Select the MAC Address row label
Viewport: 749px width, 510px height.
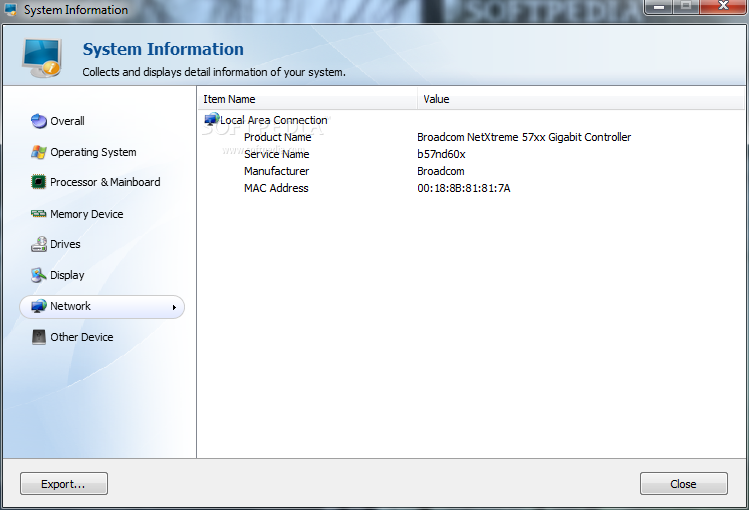276,188
